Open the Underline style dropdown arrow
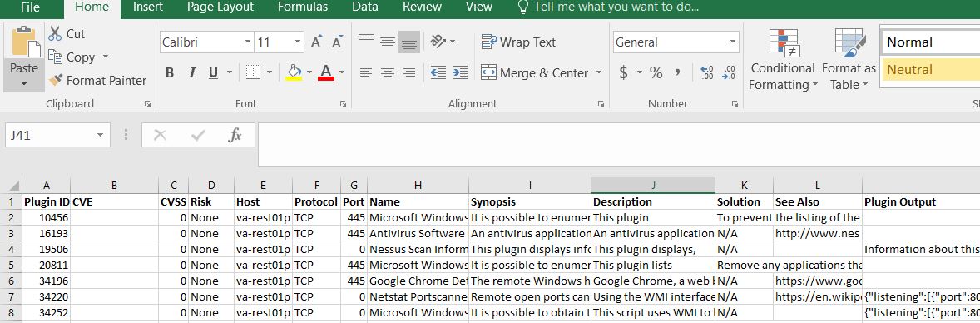 click(x=230, y=72)
